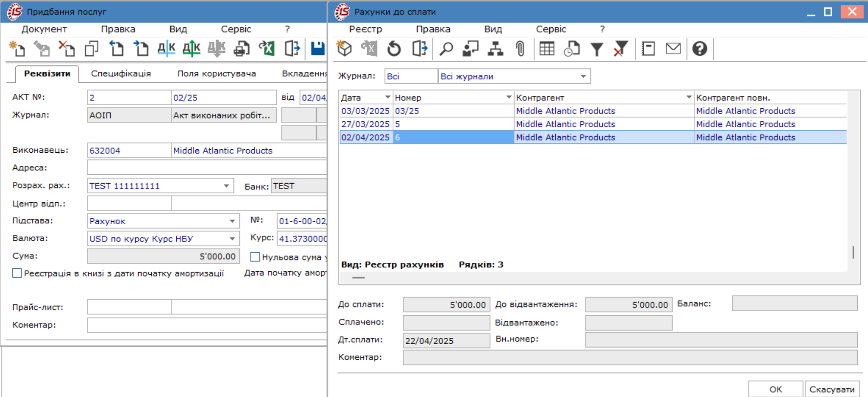Image resolution: width=868 pixels, height=397 pixels.
Task: Click the previous document icon (blue left arrow)
Action: click(x=117, y=48)
